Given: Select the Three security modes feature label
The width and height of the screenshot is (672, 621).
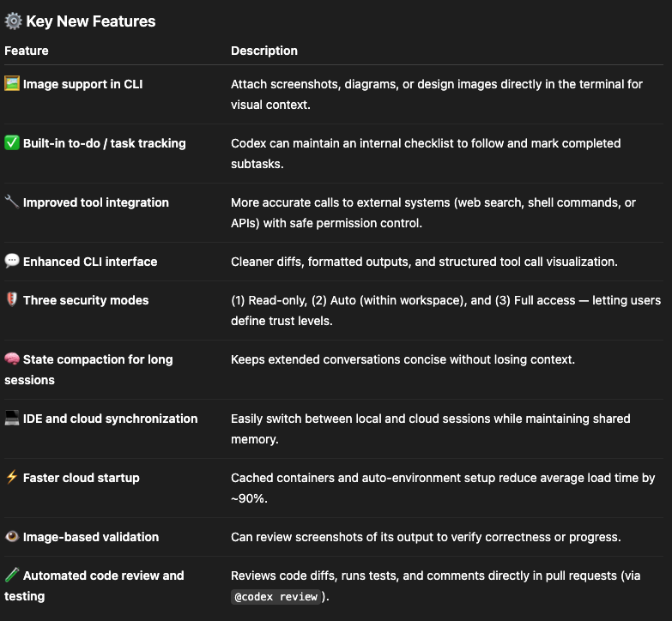Looking at the screenshot, I should 86,300.
